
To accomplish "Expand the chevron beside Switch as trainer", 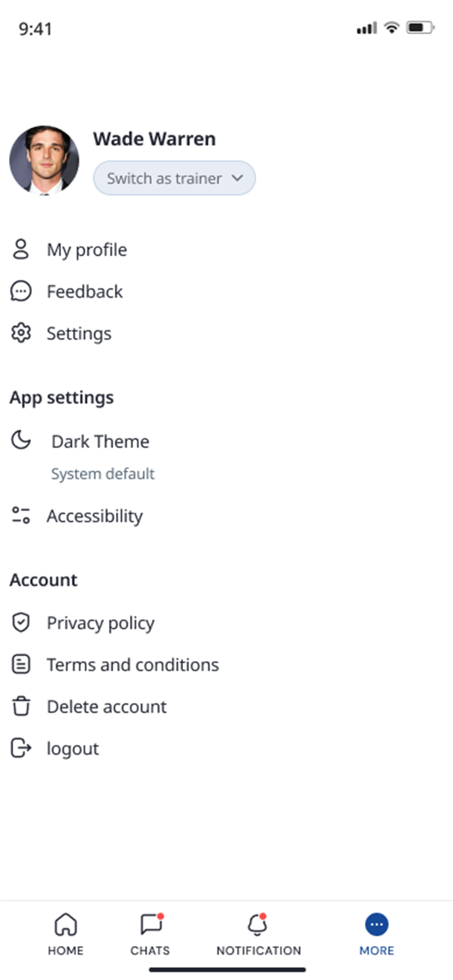I will (x=237, y=178).
